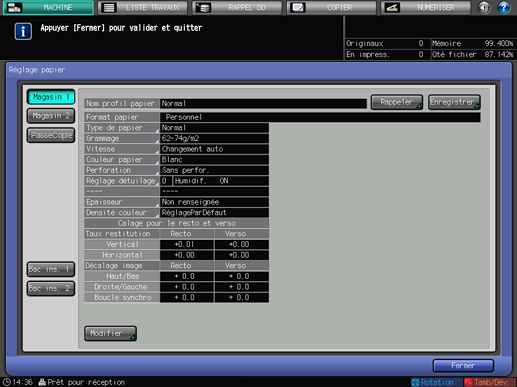Image resolution: width=517 pixels, height=387 pixels.
Task: Click the Format papier value Personnel
Action: pyautogui.click(x=320, y=117)
